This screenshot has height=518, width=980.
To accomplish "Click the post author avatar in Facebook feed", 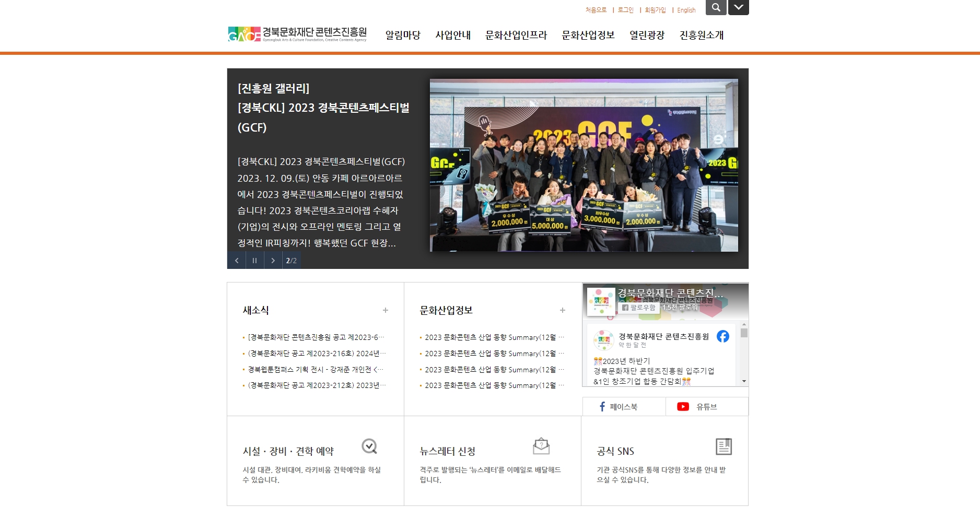I will click(603, 340).
